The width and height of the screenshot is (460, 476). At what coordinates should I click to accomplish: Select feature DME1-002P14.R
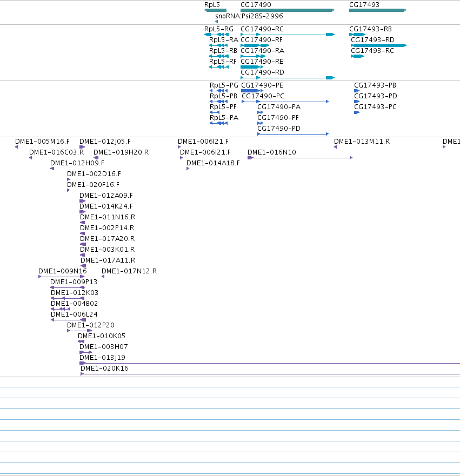[x=107, y=228]
